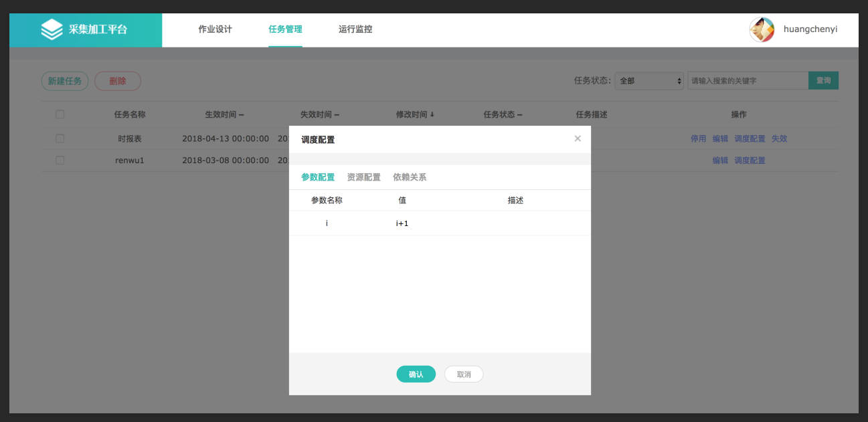This screenshot has width=868, height=422.
Task: Click the 确认 button
Action: tap(416, 375)
